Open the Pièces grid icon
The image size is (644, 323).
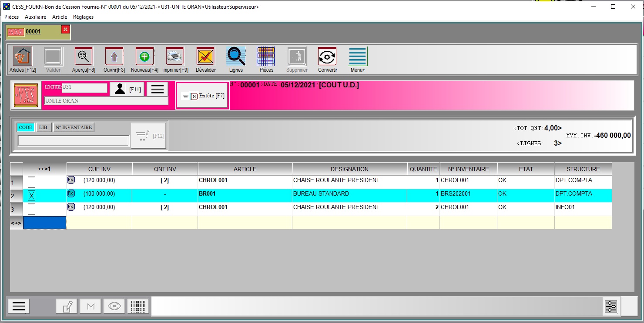tap(266, 57)
